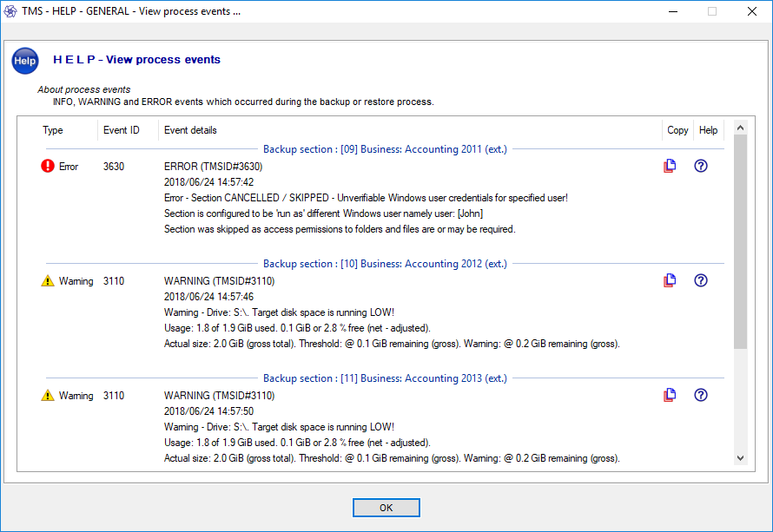Copy the Error 3630 event details

(670, 166)
